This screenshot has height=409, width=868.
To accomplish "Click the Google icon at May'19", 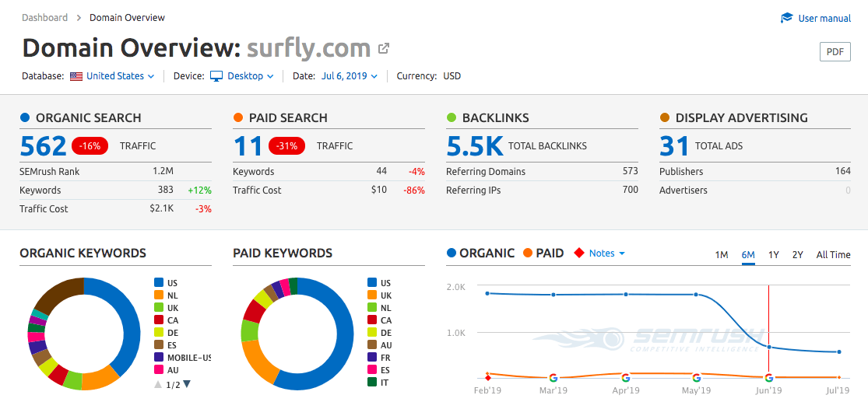I will (697, 378).
